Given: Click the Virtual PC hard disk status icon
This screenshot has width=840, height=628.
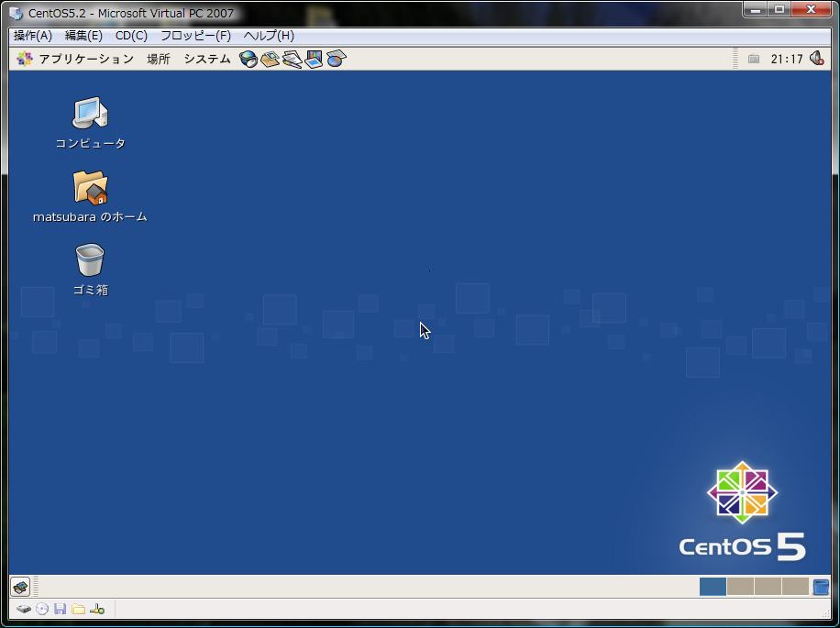Looking at the screenshot, I should pyautogui.click(x=24, y=610).
